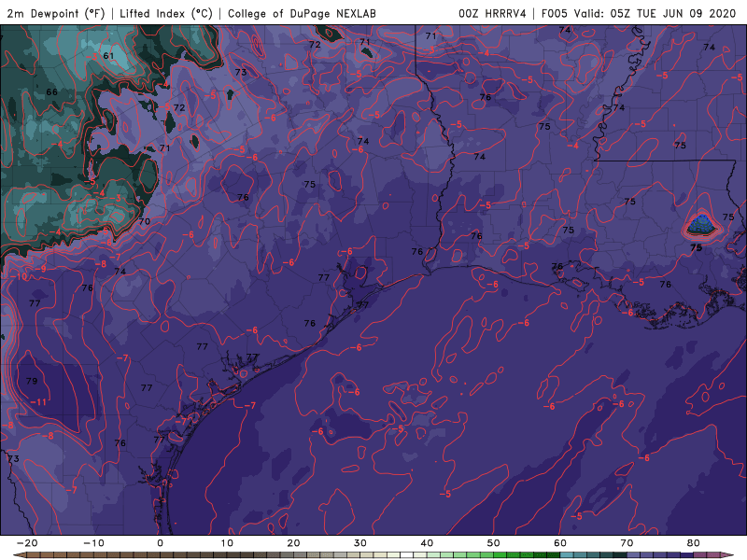Click the "College of DuPage NEXLAB" header text
The height and width of the screenshot is (560, 747).
(302, 13)
